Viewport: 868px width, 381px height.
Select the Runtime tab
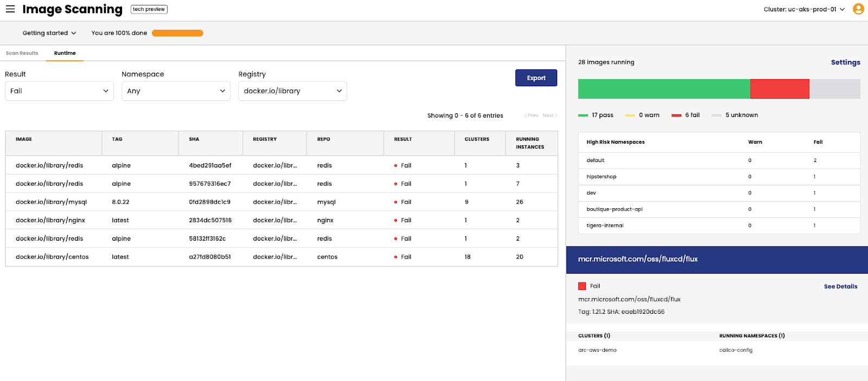tap(65, 53)
